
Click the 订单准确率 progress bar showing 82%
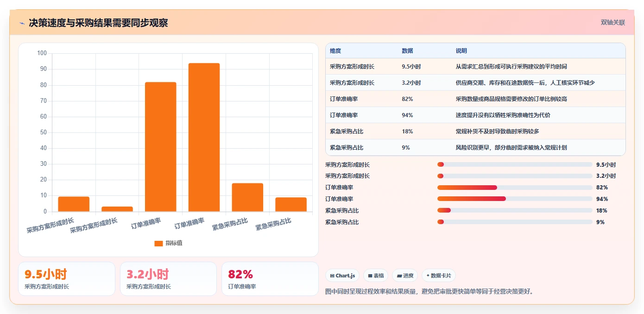(515, 188)
